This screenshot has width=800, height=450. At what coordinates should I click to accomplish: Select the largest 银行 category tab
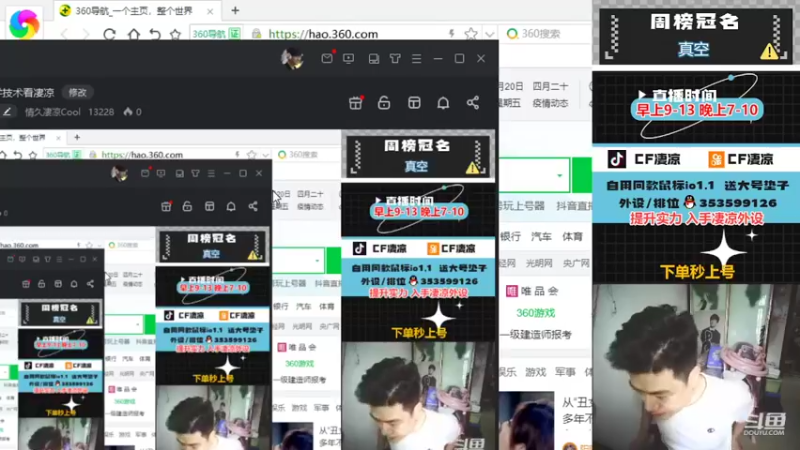pos(510,236)
